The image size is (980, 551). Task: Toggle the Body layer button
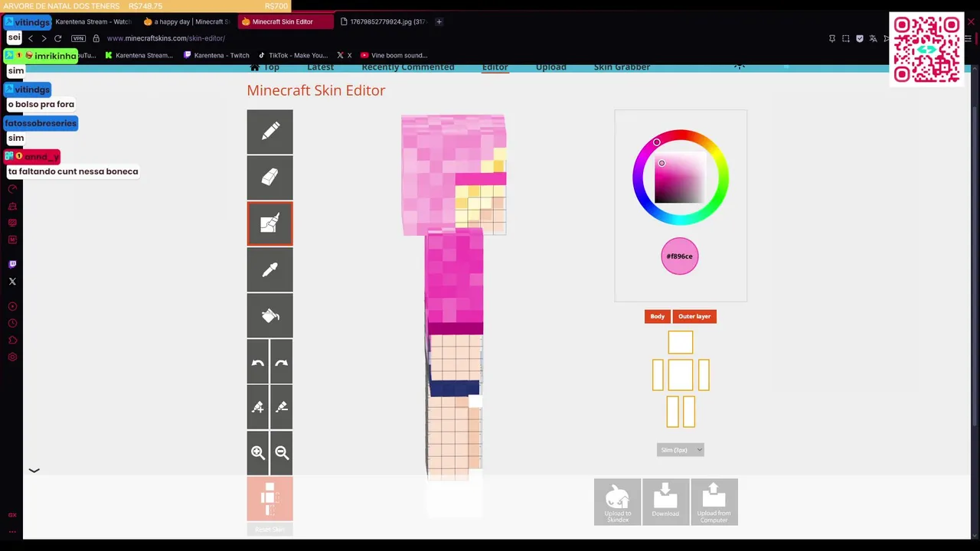(x=658, y=316)
